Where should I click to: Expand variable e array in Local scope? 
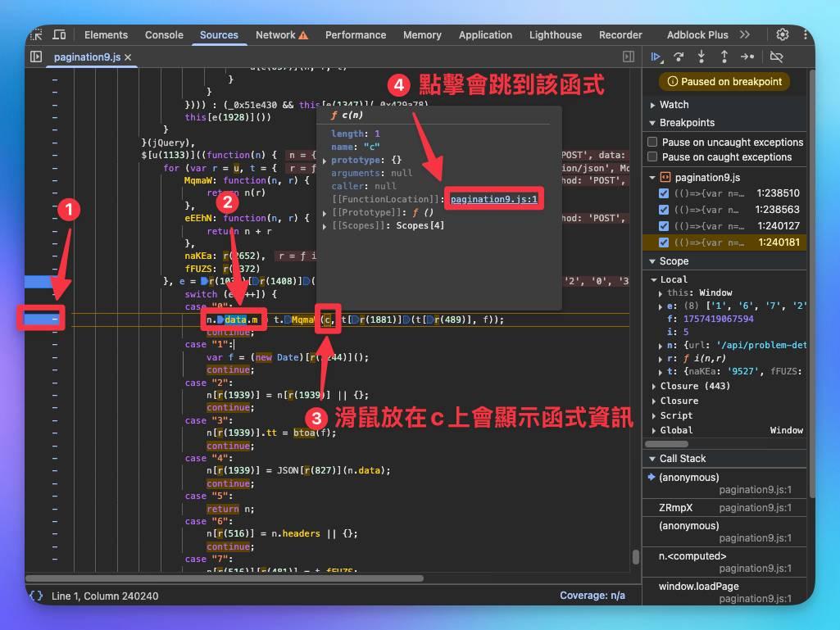pos(660,307)
